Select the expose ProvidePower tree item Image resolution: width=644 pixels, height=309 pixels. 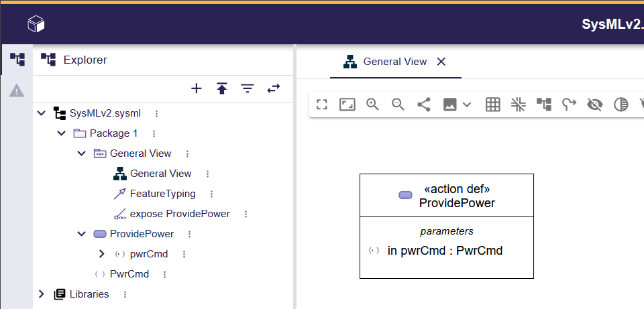(179, 214)
